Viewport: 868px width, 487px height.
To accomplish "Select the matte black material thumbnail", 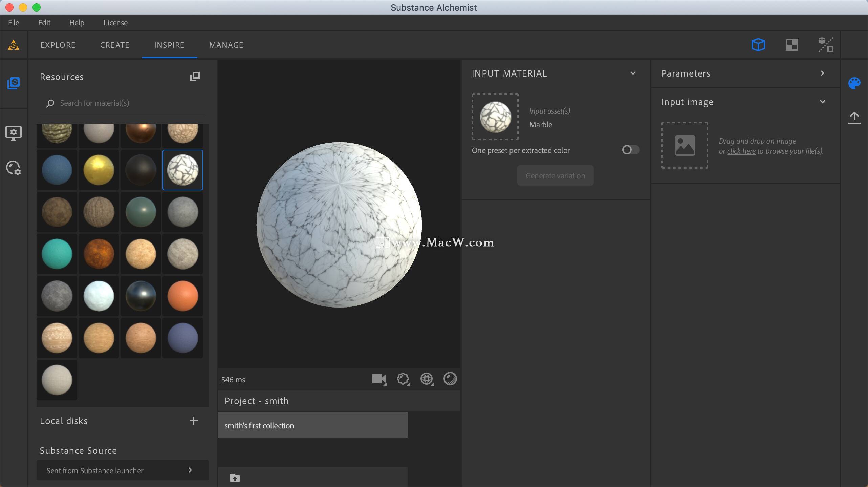I will [141, 170].
